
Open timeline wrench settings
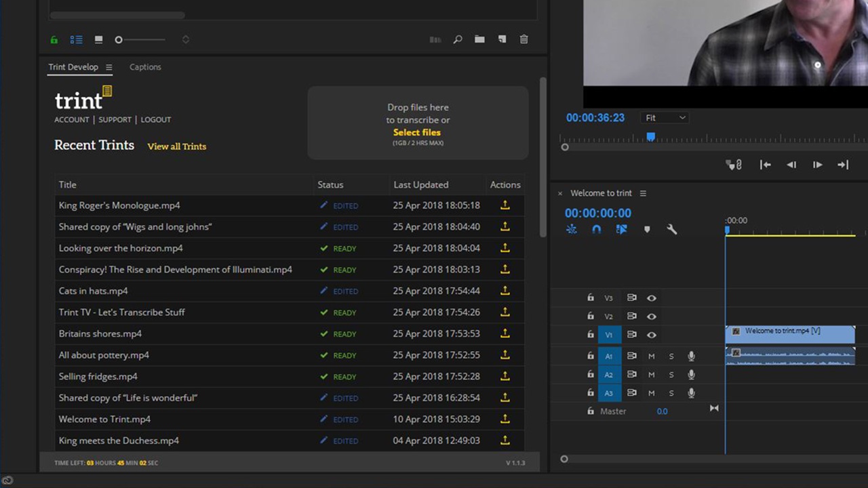[671, 229]
